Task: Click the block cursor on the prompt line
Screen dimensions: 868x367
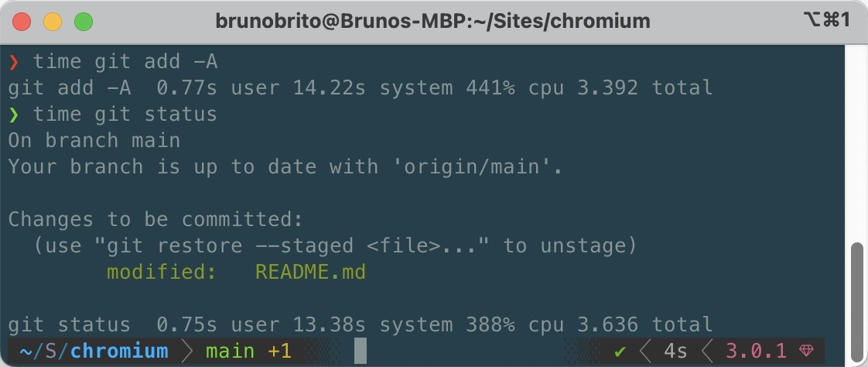Action: pos(360,352)
